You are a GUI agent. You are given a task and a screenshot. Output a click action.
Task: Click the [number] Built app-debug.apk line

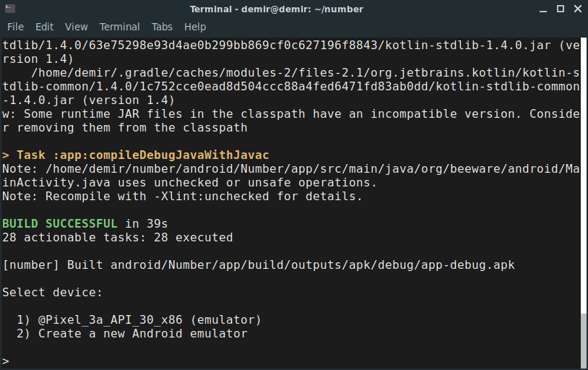[x=259, y=265]
